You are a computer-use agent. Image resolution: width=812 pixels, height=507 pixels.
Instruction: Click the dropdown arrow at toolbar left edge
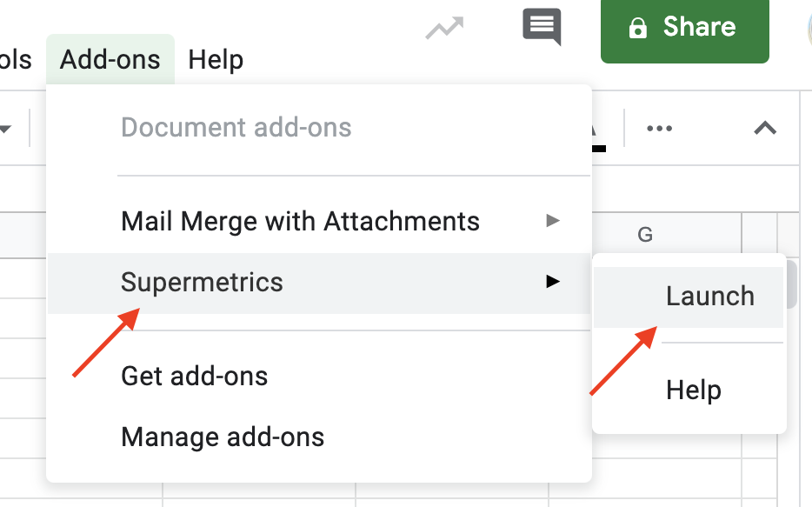(5, 129)
